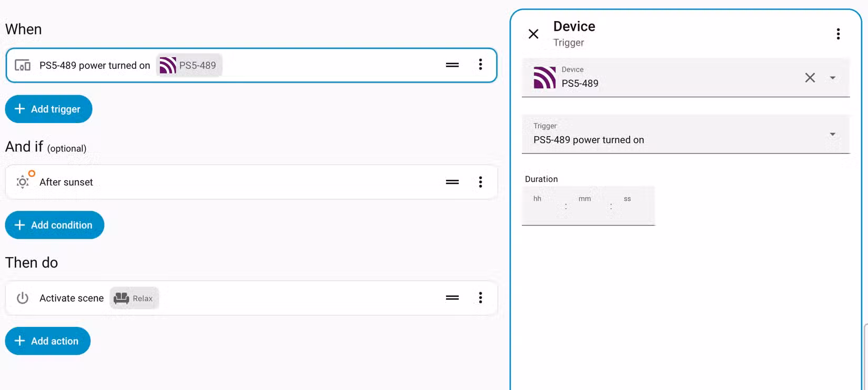Grab the After sunset row's drag handle
Screen dimensions: 868x390
(x=452, y=182)
